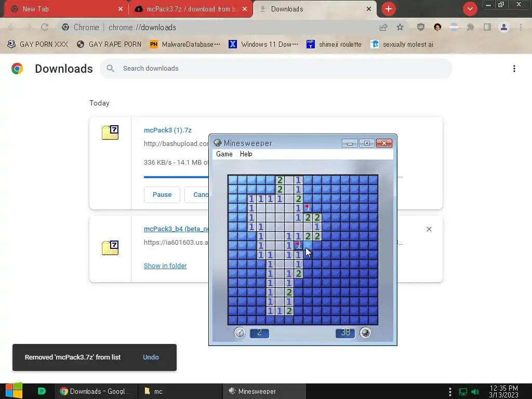Expand the tab search dropdown arrow
Image resolution: width=532 pixels, height=399 pixels.
tap(470, 9)
